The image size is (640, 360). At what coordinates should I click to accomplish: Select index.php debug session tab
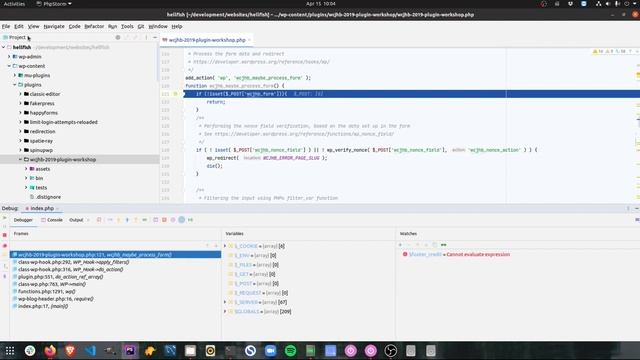pyautogui.click(x=42, y=209)
